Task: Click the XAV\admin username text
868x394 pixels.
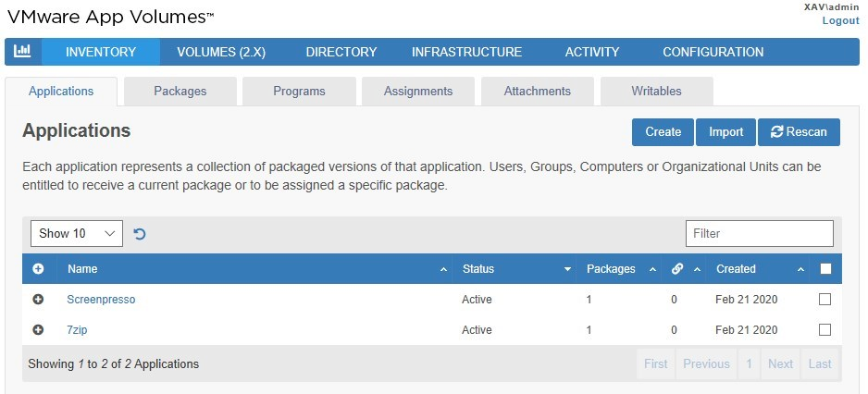Action: [x=832, y=7]
